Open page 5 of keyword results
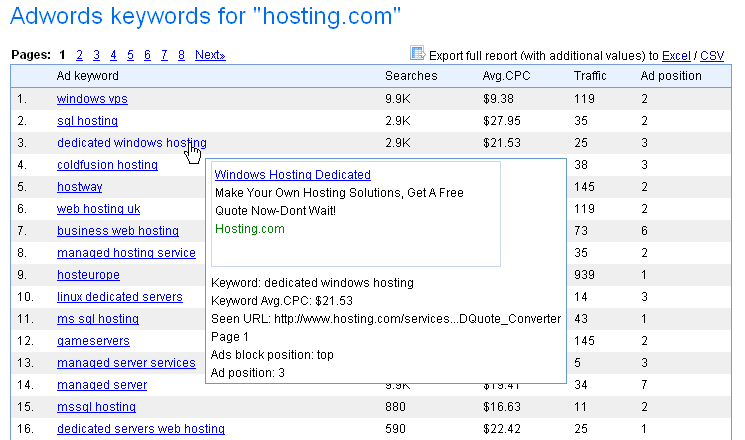The width and height of the screenshot is (745, 440). [x=130, y=55]
